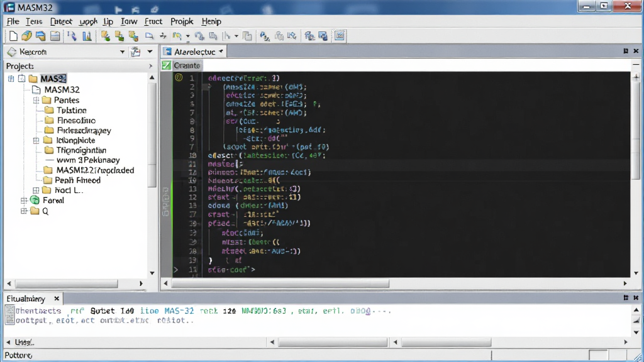Toggle the pin on the Fitualmiroy output panel
Image resolution: width=644 pixels, height=362 pixels.
(626, 297)
